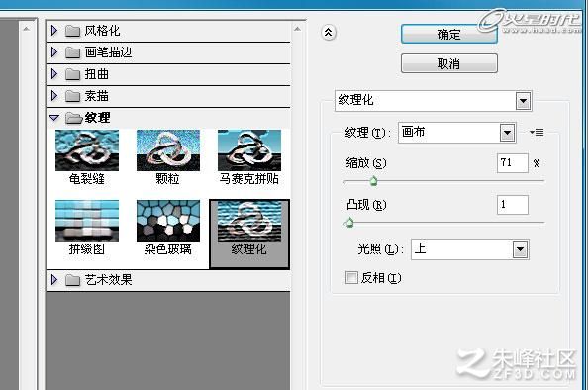Viewport: 588px width, 390px height.
Task: Click the 确定 button
Action: click(x=449, y=34)
